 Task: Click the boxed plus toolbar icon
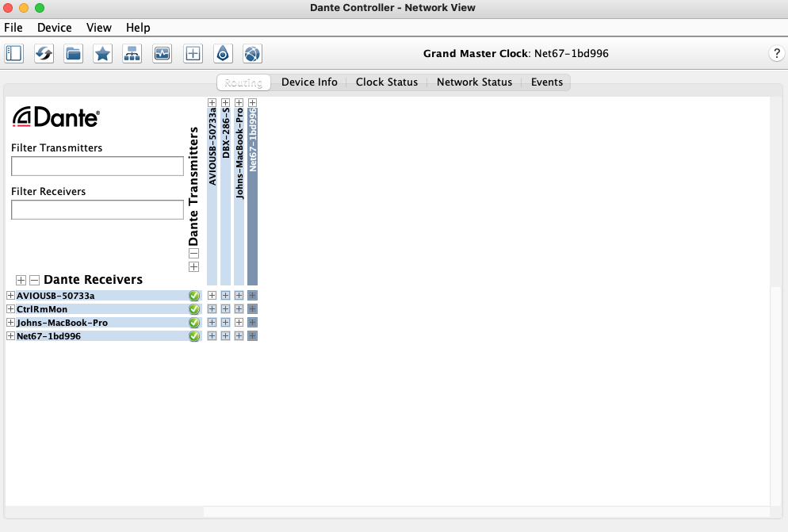[193, 53]
